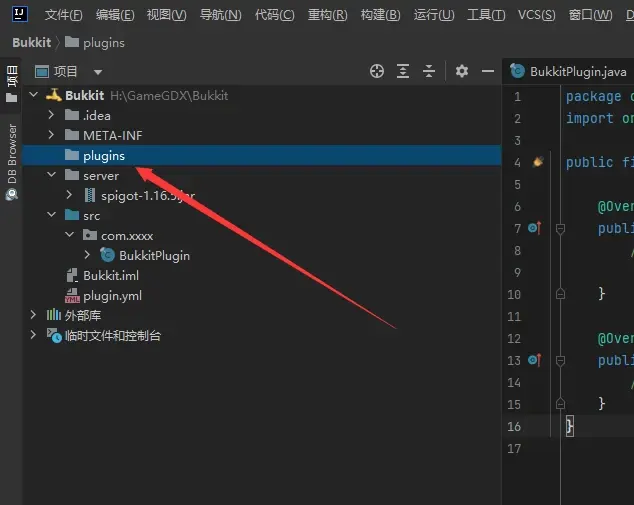
Task: Toggle the fold end marker at line 10
Action: pyautogui.click(x=560, y=294)
